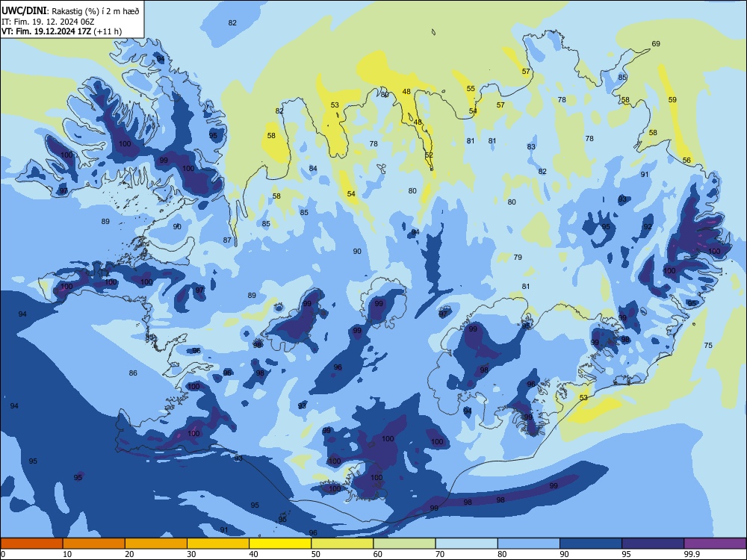This screenshot has height=560, width=747.
Task: Pick the pale yellow 50–60 legend swatch
Action: (343, 544)
